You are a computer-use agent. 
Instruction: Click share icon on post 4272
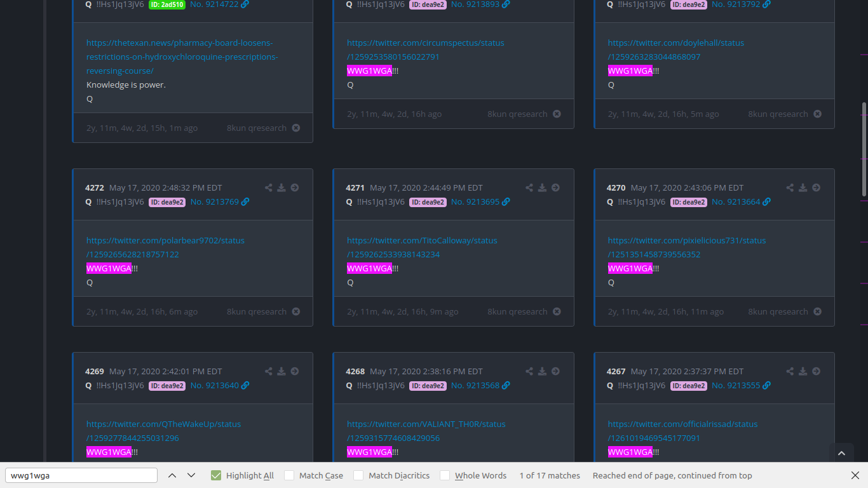click(269, 187)
